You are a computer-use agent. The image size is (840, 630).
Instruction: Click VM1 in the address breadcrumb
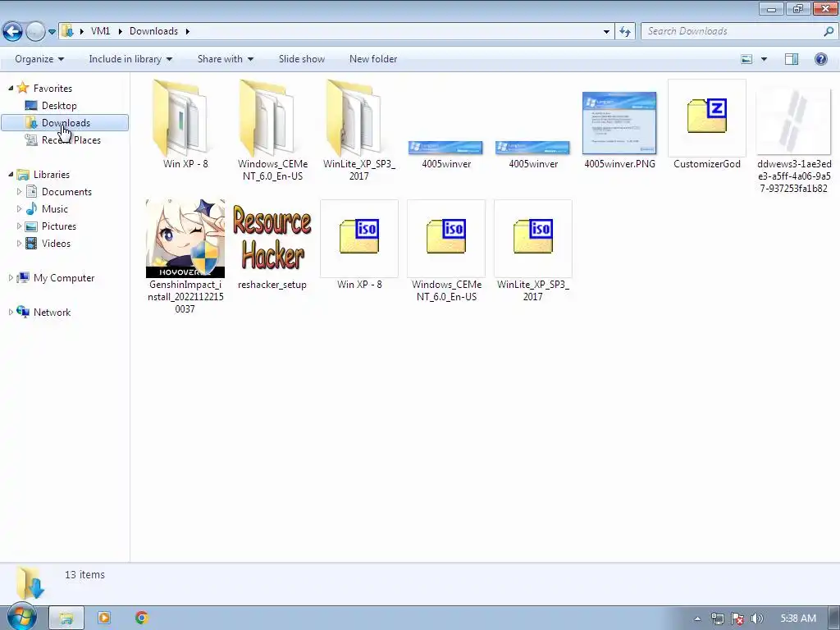[x=100, y=31]
